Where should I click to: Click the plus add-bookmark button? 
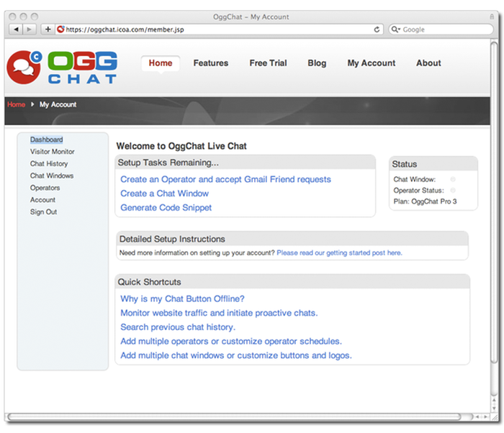pos(48,29)
